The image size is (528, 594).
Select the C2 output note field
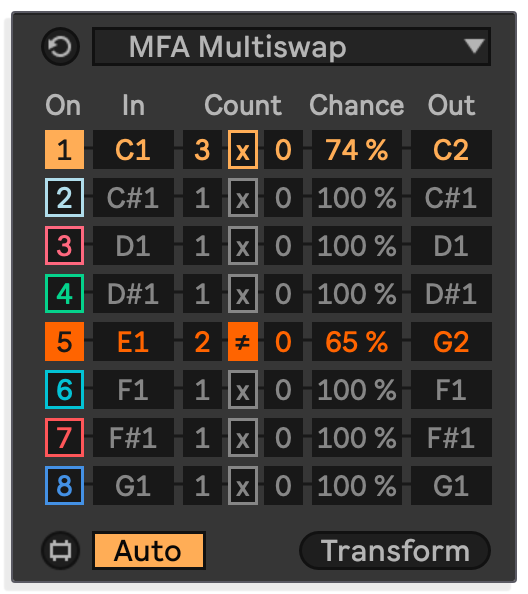pyautogui.click(x=451, y=150)
